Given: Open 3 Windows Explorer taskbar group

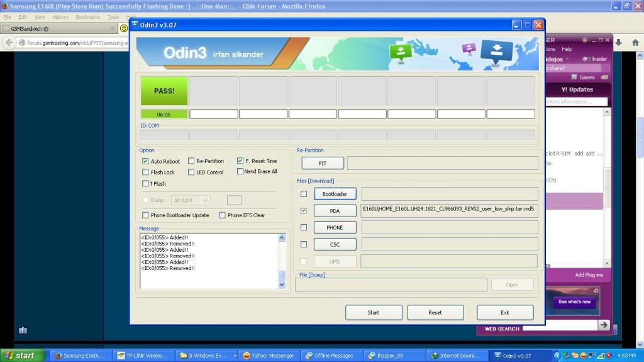Looking at the screenshot, I should tap(206, 356).
